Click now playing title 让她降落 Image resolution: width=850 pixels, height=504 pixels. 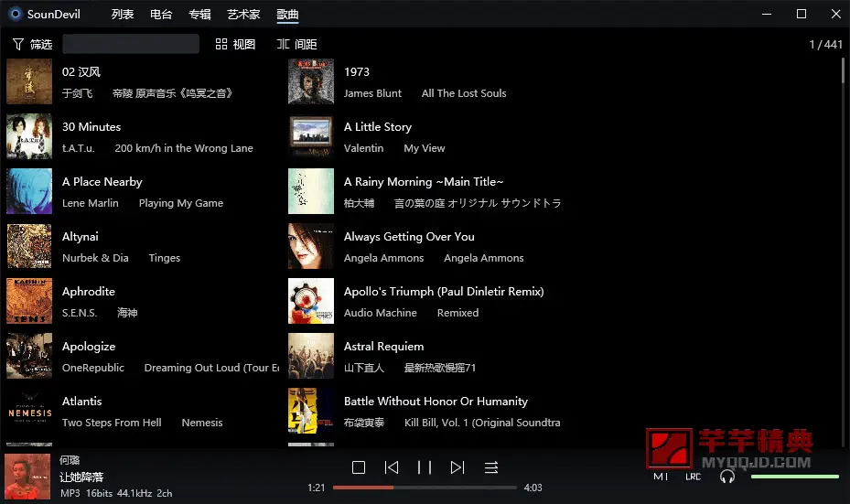(x=81, y=477)
